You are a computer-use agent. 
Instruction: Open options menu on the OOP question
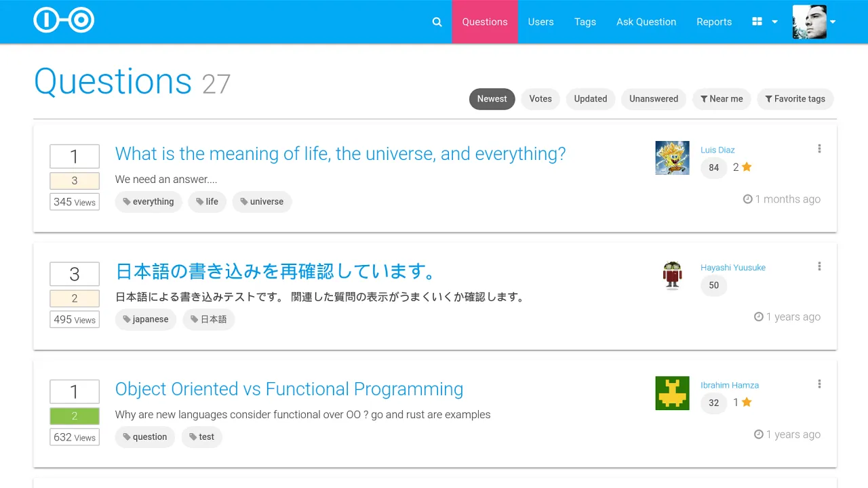pyautogui.click(x=819, y=384)
